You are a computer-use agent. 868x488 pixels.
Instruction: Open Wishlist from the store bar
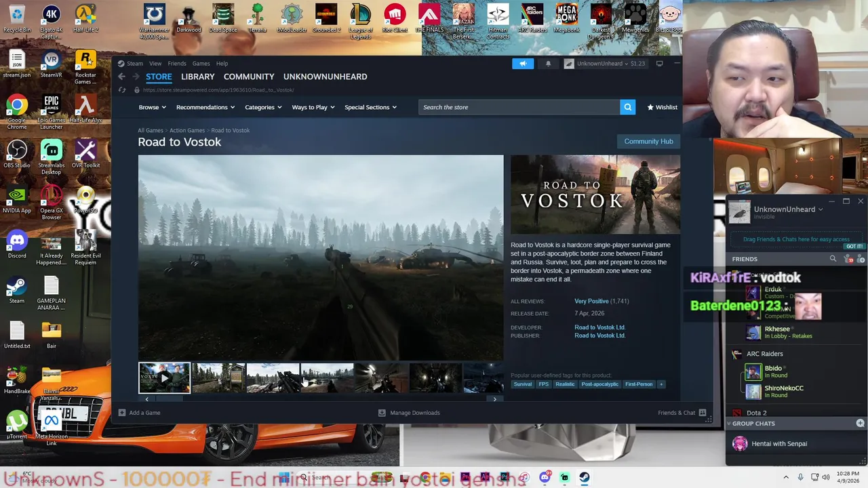(x=663, y=107)
